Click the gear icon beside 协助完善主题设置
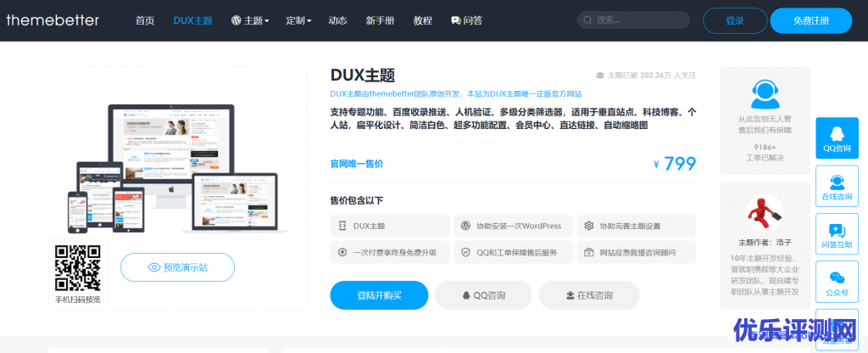This screenshot has height=353, width=868. click(x=589, y=226)
